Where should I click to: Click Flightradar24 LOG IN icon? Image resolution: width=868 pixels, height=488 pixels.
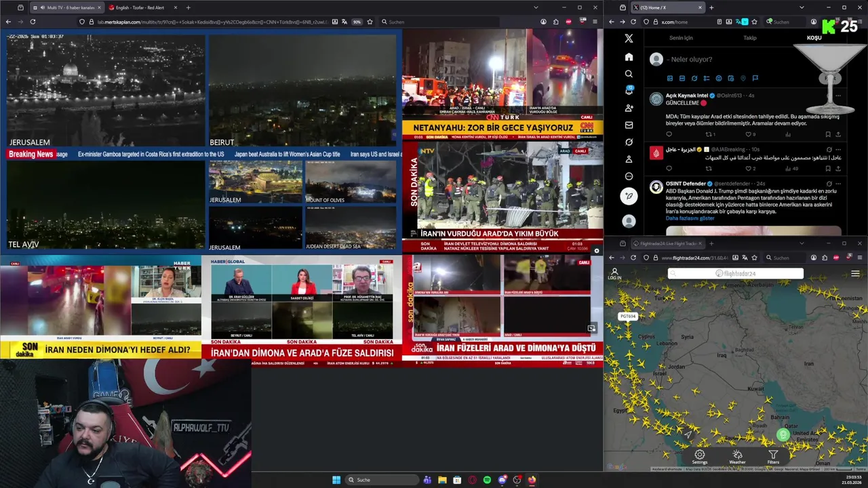pyautogui.click(x=614, y=274)
